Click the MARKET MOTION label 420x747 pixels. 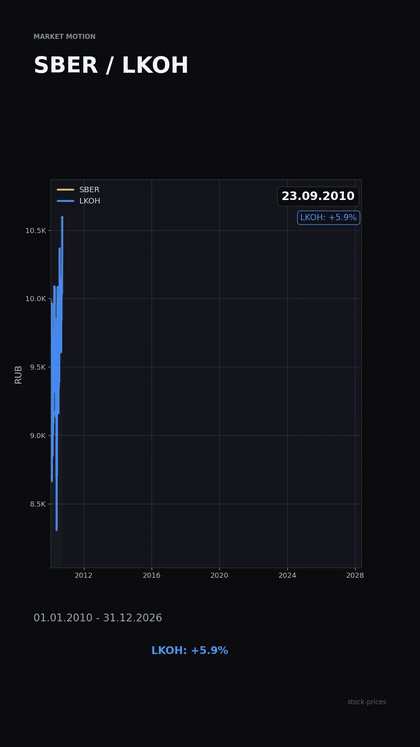(x=64, y=37)
